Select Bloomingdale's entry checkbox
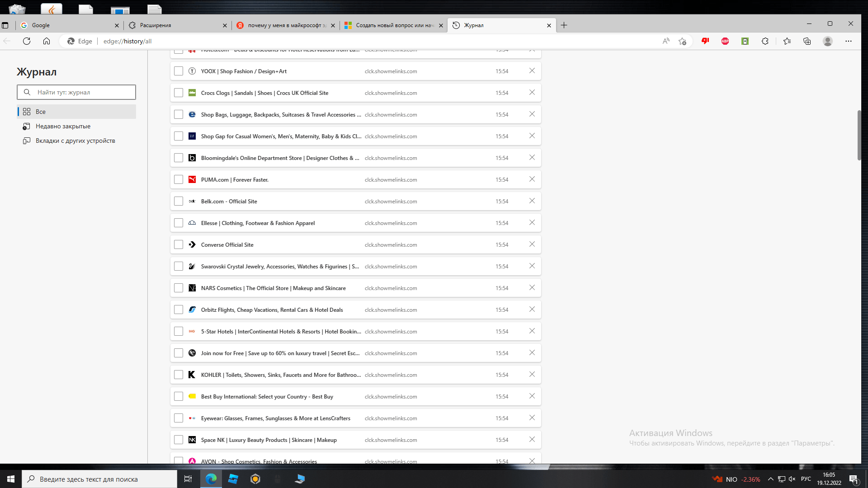 pos(179,158)
